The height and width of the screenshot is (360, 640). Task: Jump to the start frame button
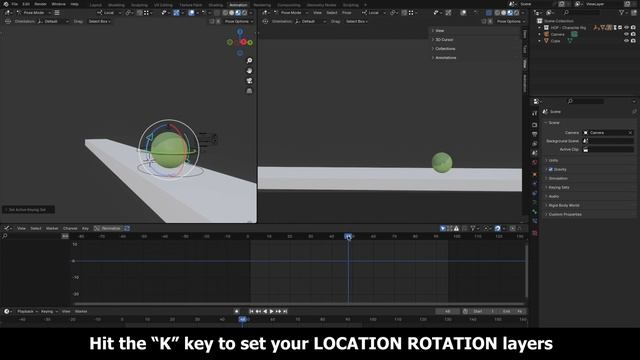tap(251, 311)
